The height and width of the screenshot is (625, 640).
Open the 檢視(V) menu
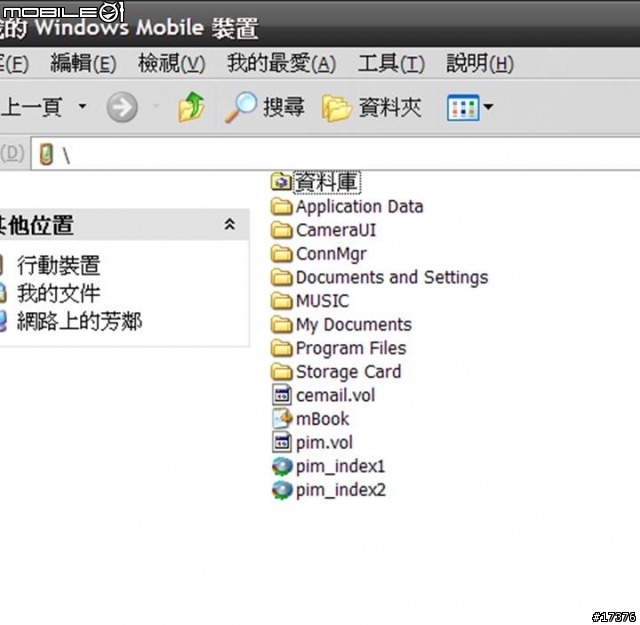[172, 64]
